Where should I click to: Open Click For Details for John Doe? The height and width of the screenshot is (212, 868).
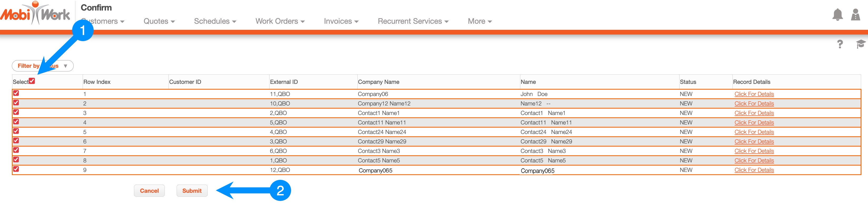coord(754,94)
